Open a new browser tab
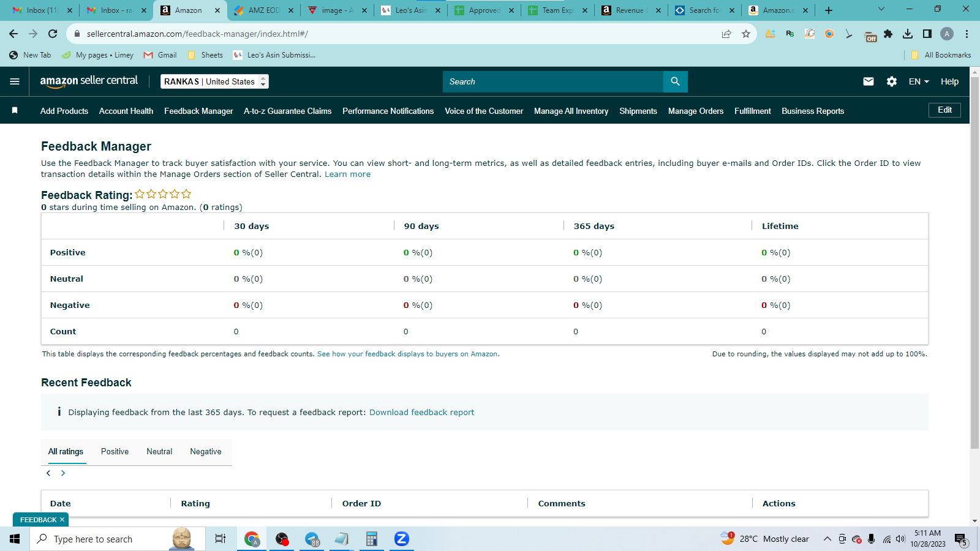The width and height of the screenshot is (980, 551). click(829, 10)
